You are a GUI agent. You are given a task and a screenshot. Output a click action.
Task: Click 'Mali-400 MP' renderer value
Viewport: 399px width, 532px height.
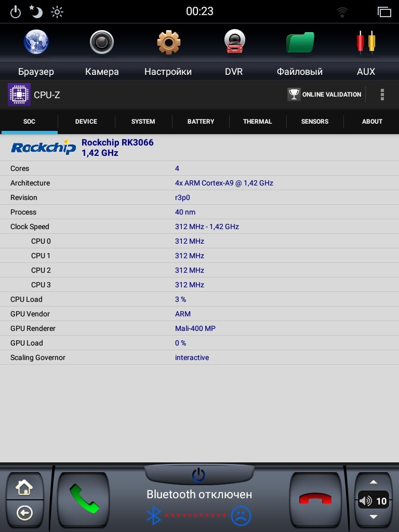click(x=195, y=328)
